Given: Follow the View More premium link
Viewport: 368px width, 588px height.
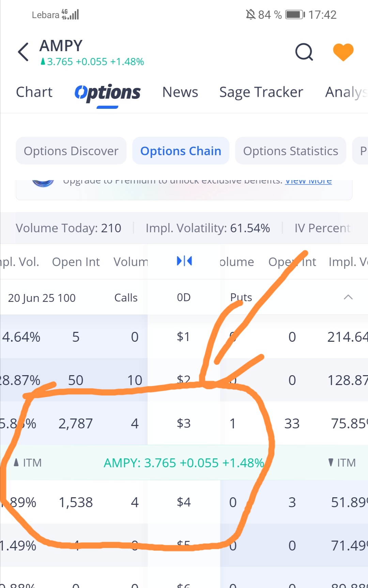Looking at the screenshot, I should [308, 181].
